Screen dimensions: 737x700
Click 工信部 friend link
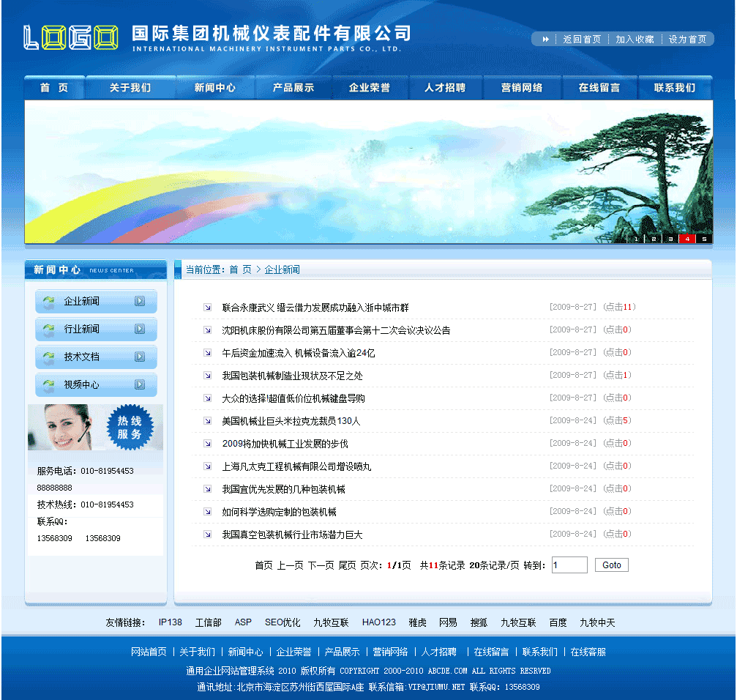(209, 622)
